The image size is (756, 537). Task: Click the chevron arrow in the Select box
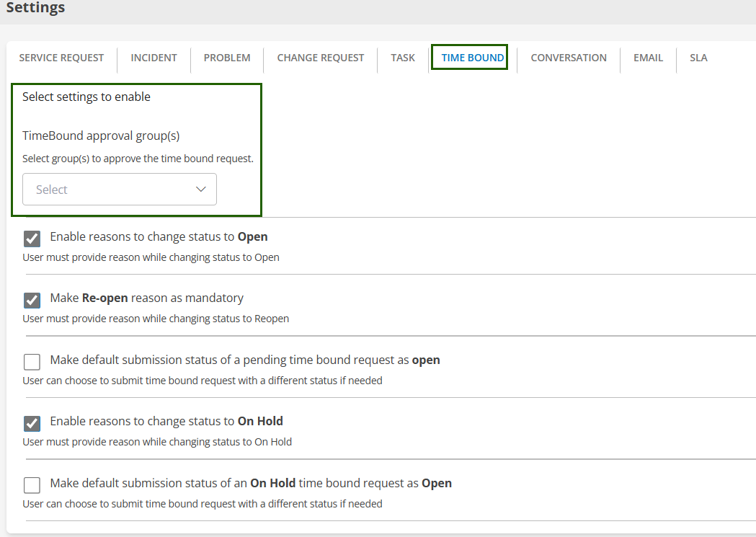coord(201,190)
